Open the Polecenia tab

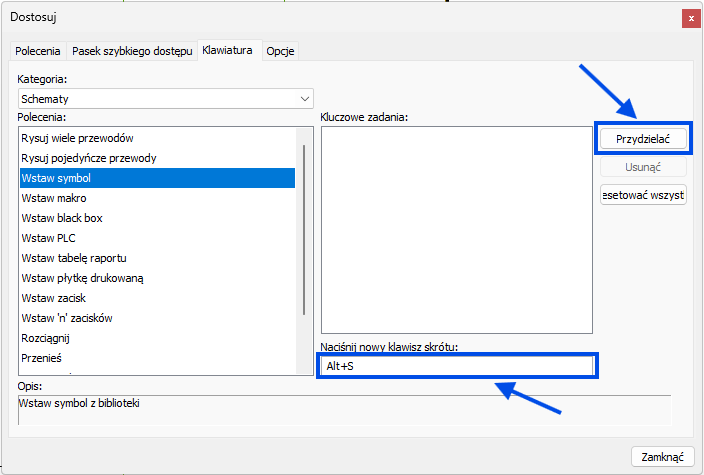click(38, 51)
